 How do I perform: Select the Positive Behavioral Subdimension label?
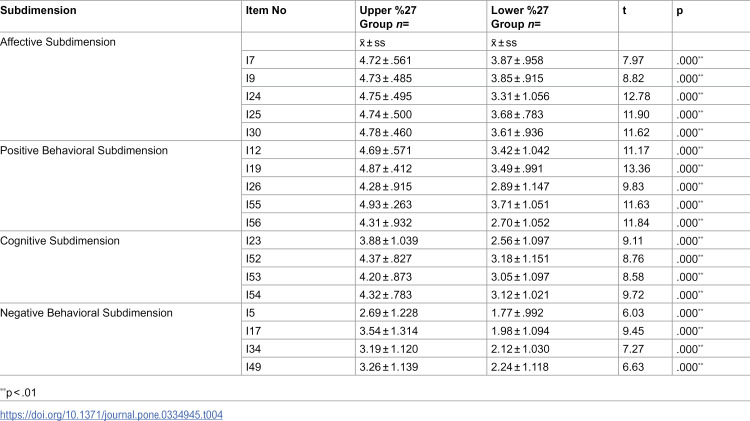point(84,151)
